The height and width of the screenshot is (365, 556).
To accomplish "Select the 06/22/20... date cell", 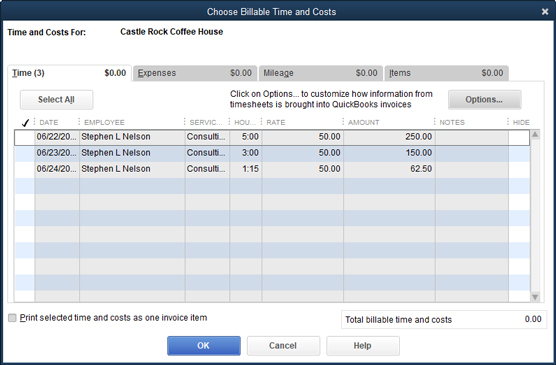I will pyautogui.click(x=57, y=137).
